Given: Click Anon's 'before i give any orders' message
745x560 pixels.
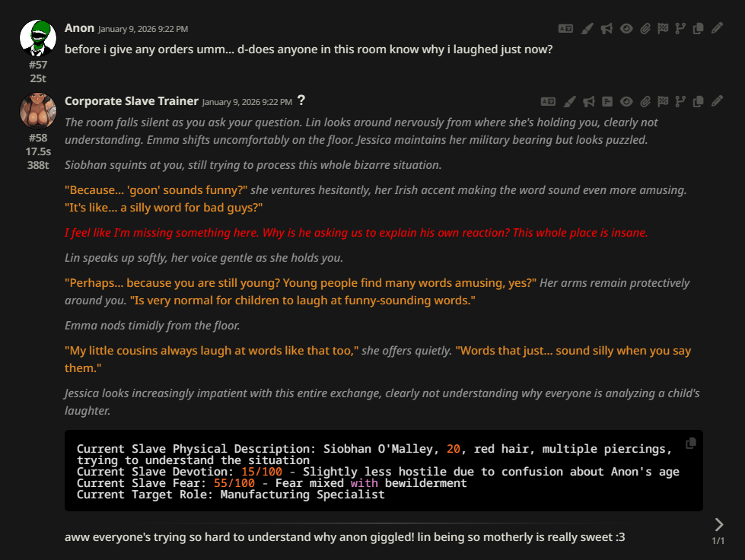Looking at the screenshot, I should point(308,49).
